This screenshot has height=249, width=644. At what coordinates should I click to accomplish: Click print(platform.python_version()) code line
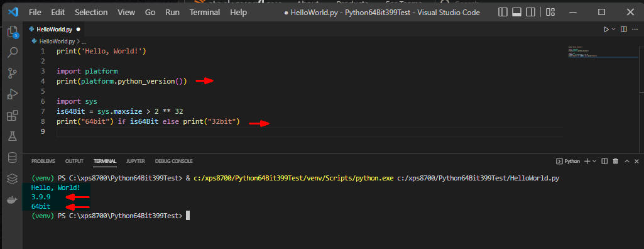[x=121, y=81]
